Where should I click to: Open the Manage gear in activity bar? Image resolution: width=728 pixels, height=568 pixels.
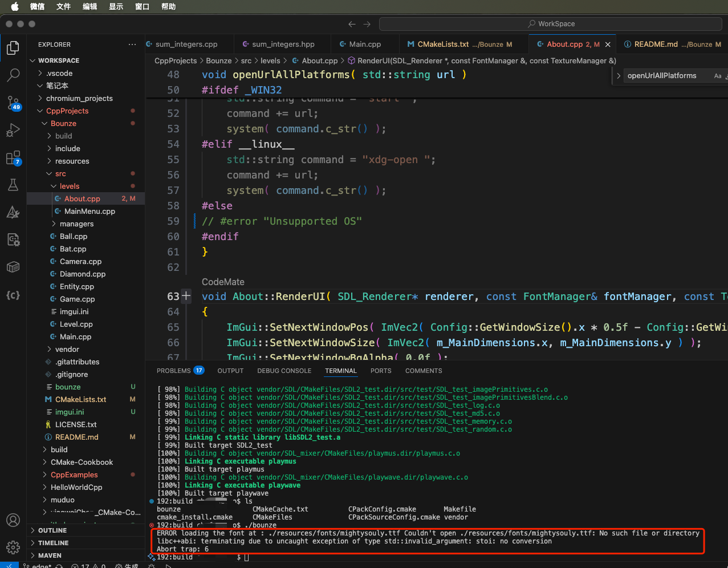tap(13, 547)
